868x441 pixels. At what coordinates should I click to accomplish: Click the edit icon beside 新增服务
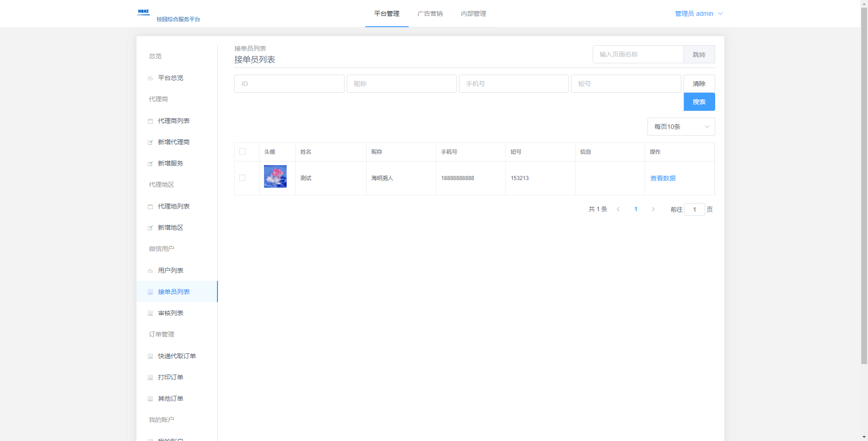150,164
